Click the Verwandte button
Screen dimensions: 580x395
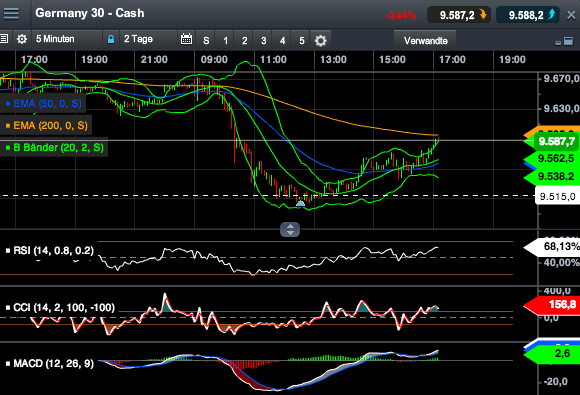(425, 41)
